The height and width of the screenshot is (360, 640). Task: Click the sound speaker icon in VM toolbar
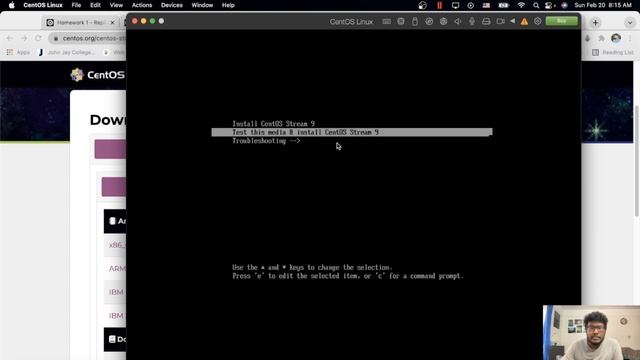(458, 21)
